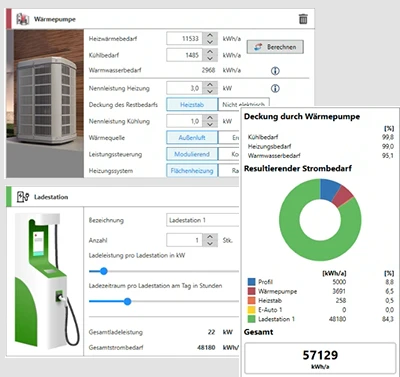This screenshot has width=400, height=377.
Task: Open info icon beside Warmwasserbedarf
Action: (275, 71)
